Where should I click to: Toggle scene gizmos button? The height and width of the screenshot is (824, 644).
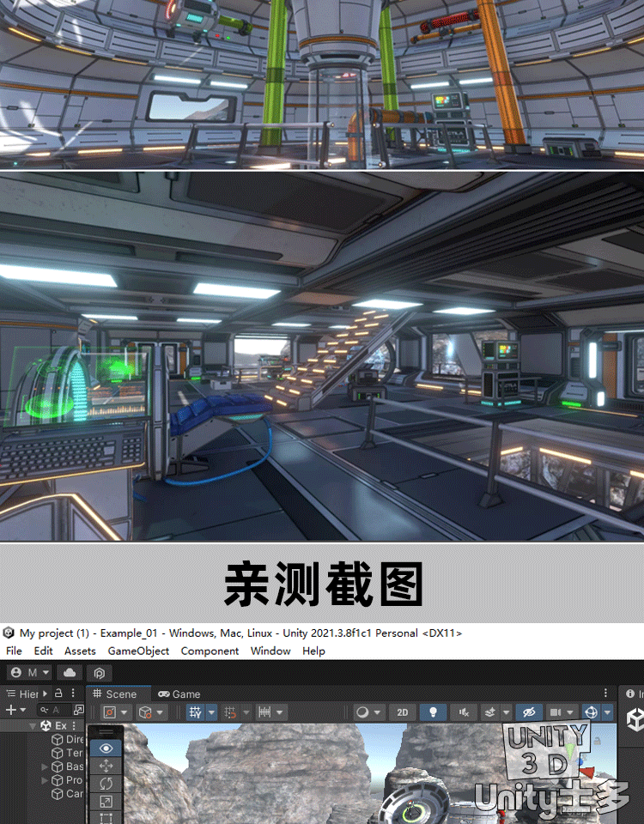click(591, 712)
